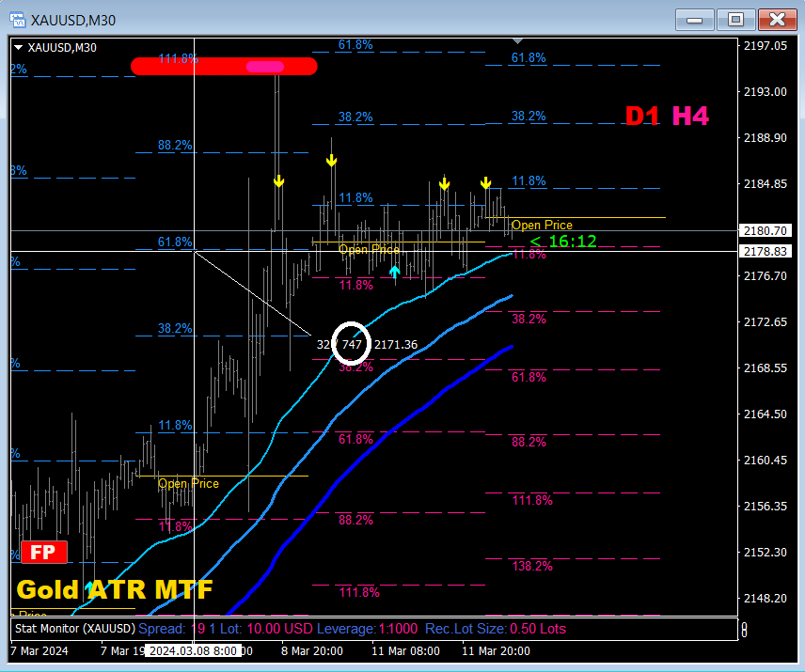Click the green countdown timer 16:12
Image resolution: width=805 pixels, height=672 pixels.
click(573, 242)
